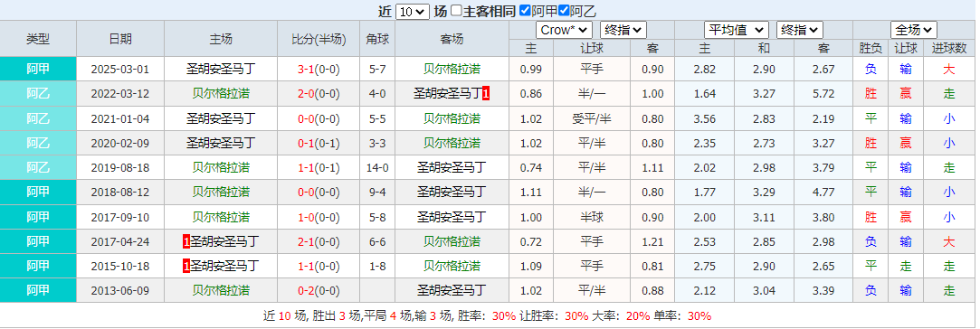Image resolution: width=980 pixels, height=329 pixels.
Task: Open the Crow* bookmaker dropdown
Action: click(564, 30)
